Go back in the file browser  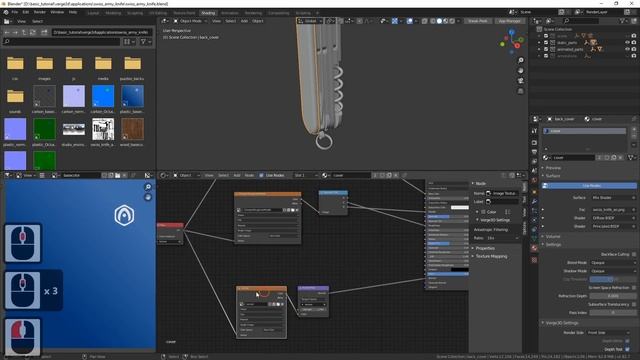pos(7,32)
